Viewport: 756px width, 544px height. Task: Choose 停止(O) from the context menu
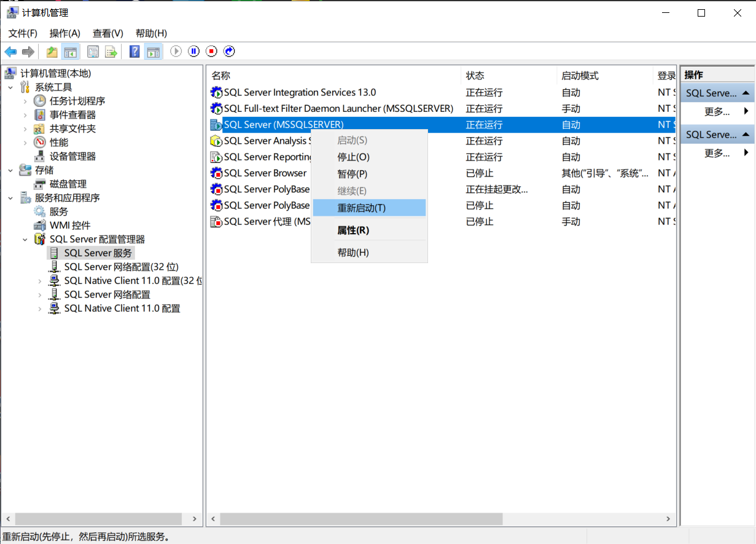point(369,157)
